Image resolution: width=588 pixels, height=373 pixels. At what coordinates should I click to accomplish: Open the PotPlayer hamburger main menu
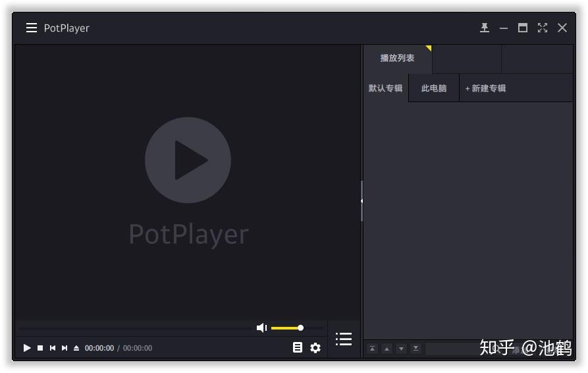(x=32, y=28)
